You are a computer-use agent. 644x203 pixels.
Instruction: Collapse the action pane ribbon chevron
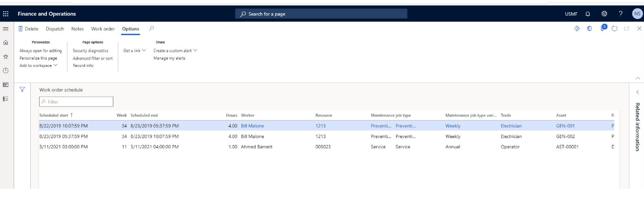[x=637, y=78]
